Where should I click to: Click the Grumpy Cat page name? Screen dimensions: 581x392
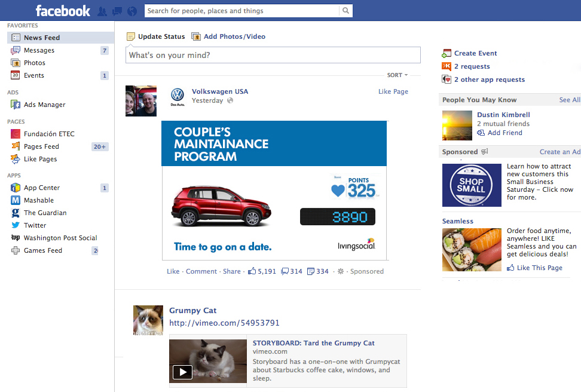(x=192, y=311)
